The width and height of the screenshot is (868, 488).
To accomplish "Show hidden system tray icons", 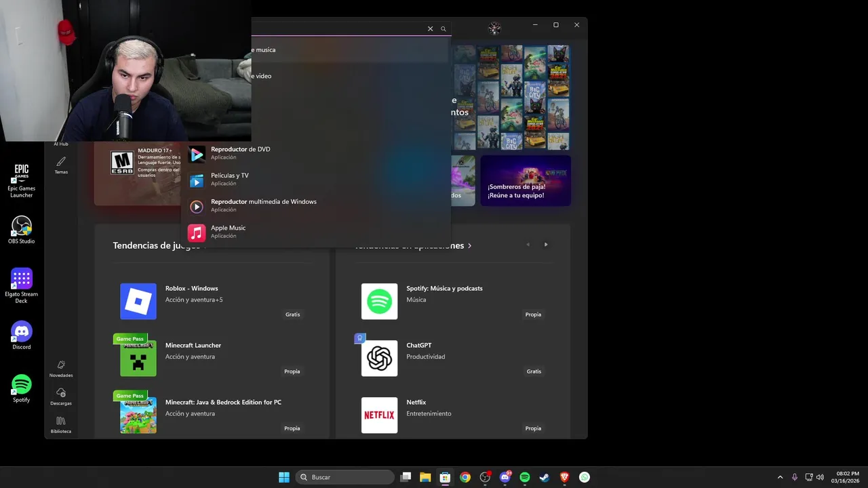I will [x=780, y=477].
